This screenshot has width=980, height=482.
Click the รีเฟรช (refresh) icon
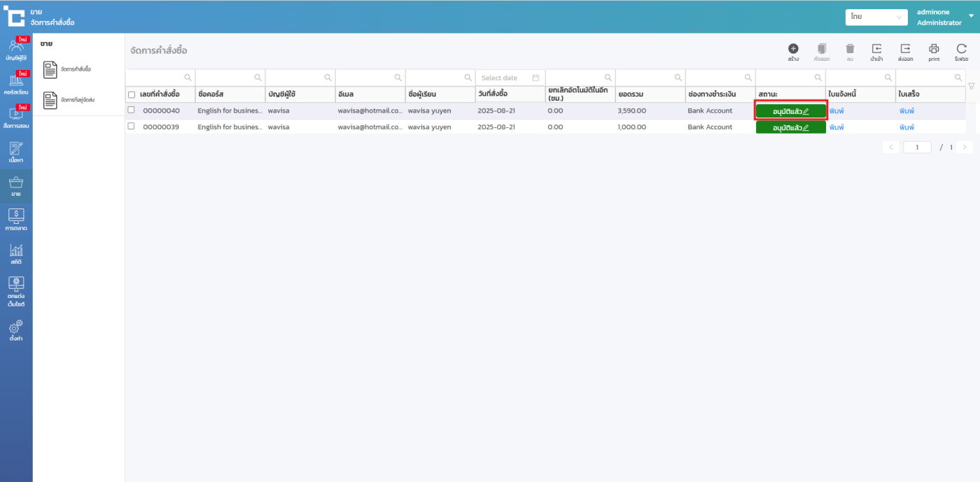961,49
